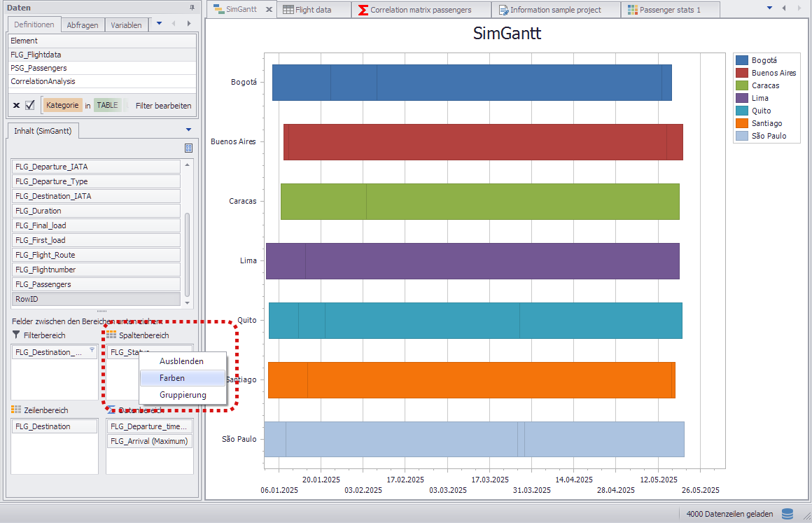Close the SimGantt tab with its X
The width and height of the screenshot is (812, 523).
(269, 10)
